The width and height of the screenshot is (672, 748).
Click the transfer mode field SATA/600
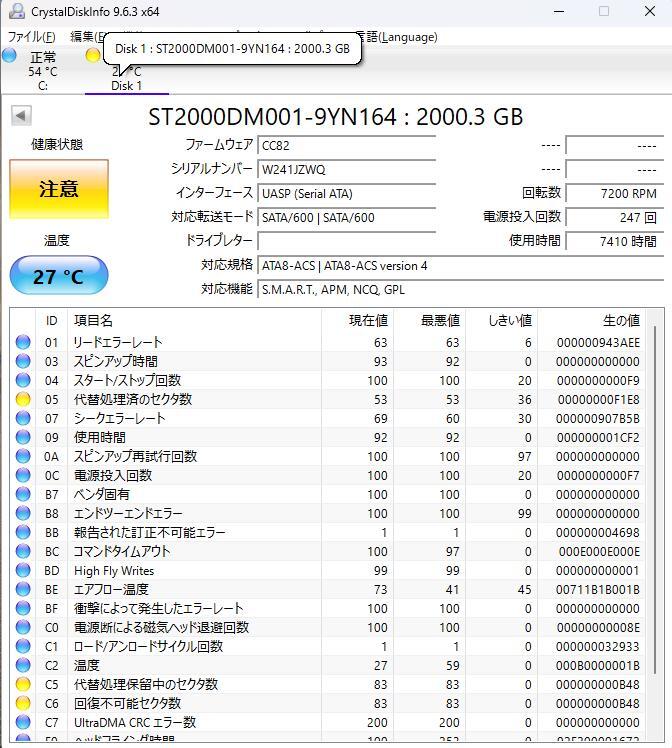tap(347, 217)
